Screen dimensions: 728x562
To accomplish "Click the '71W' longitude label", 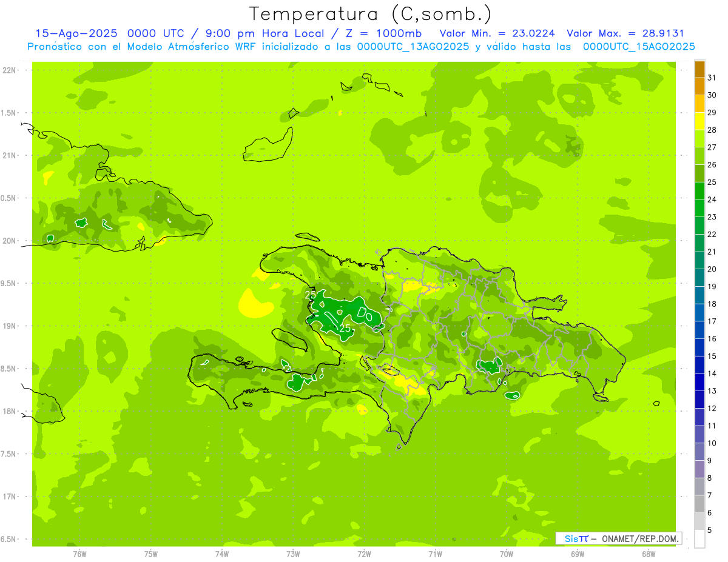I will coord(435,554).
